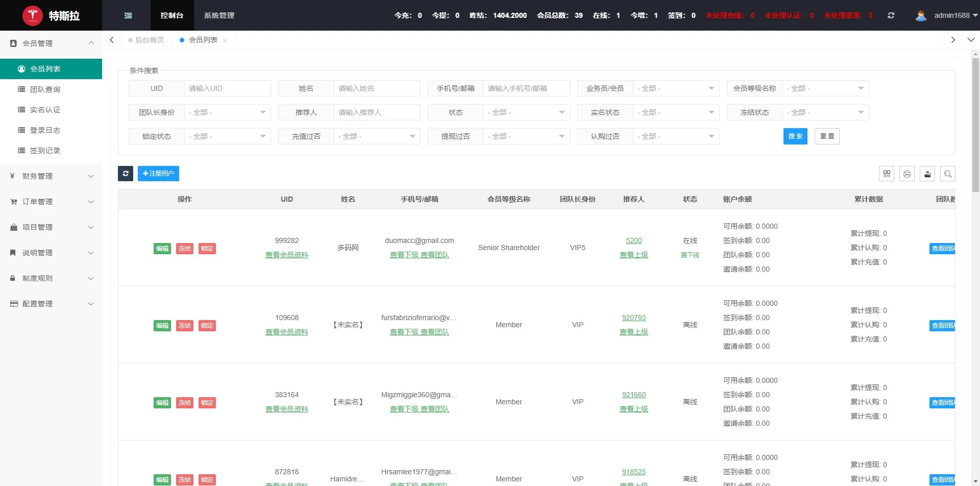
Task: Open 查看团队 link for UID 109608
Action: (435, 332)
